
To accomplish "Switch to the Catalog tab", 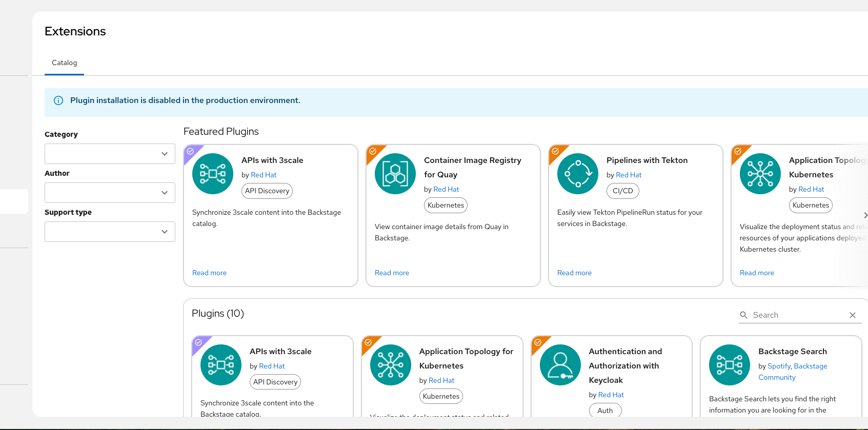I will click(64, 63).
